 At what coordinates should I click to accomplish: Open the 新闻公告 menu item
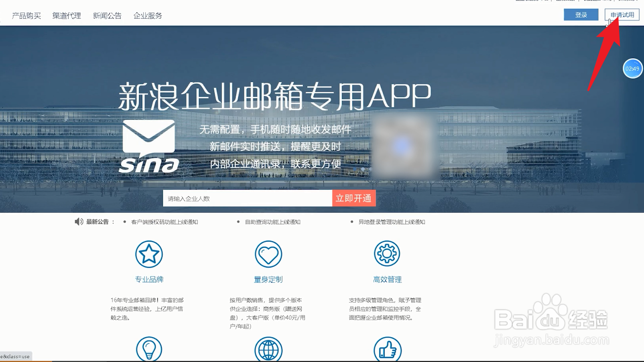tap(107, 16)
